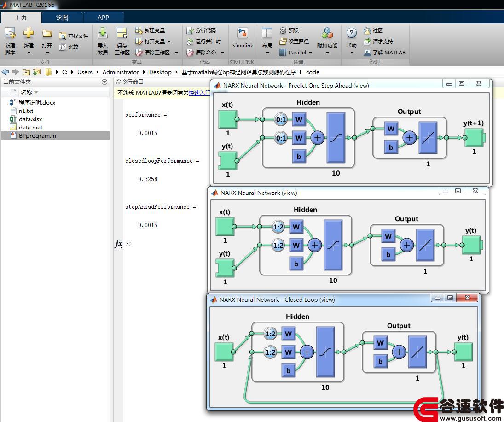Viewport: 504px width, 422px height.
Task: Click the 打开 open folder icon
Action: click(47, 34)
